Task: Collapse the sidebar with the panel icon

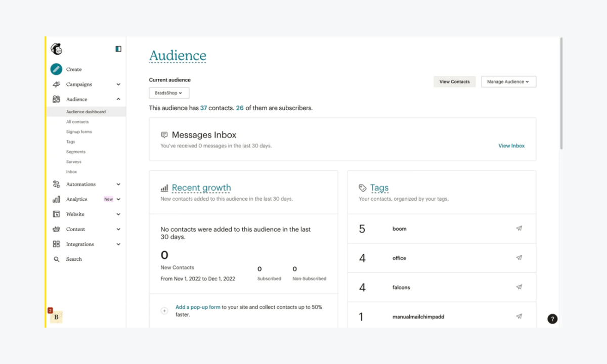Action: [x=118, y=49]
